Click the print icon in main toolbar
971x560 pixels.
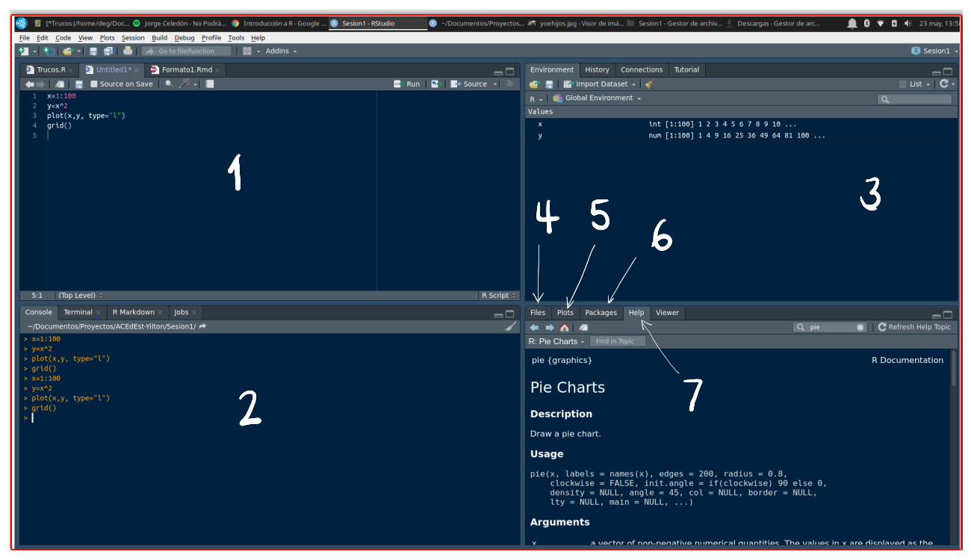point(128,51)
